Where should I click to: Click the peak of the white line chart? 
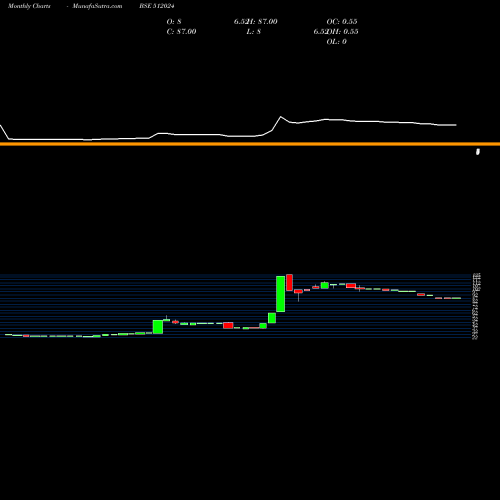point(281,117)
